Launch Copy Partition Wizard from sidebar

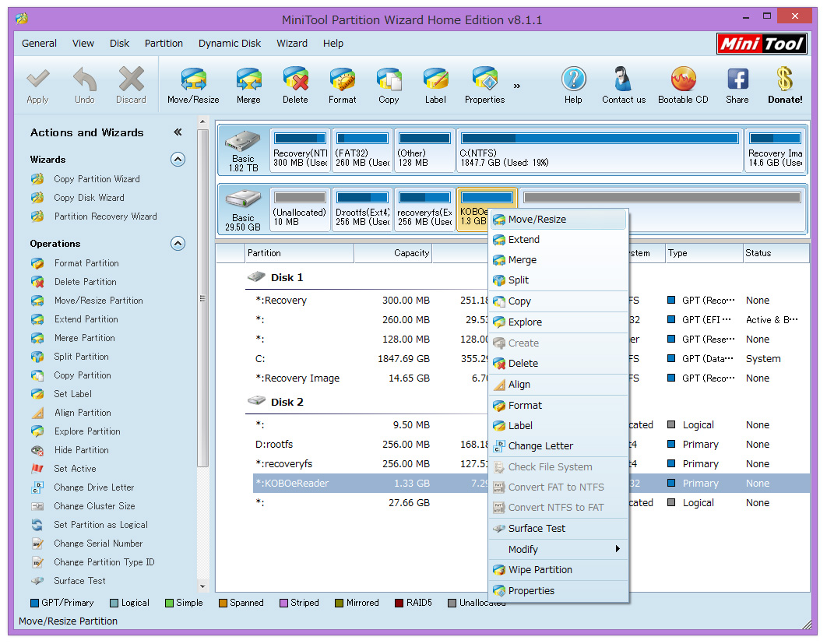point(97,179)
